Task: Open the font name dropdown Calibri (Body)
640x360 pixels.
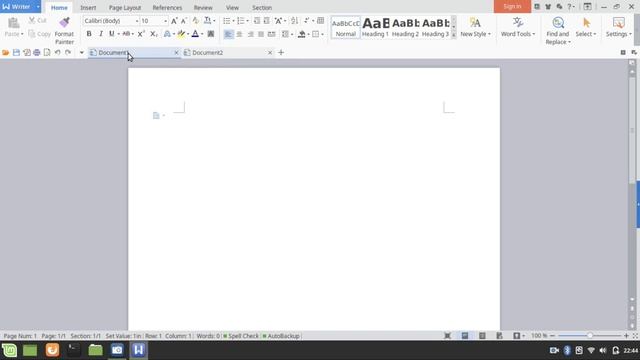Action: (x=137, y=21)
